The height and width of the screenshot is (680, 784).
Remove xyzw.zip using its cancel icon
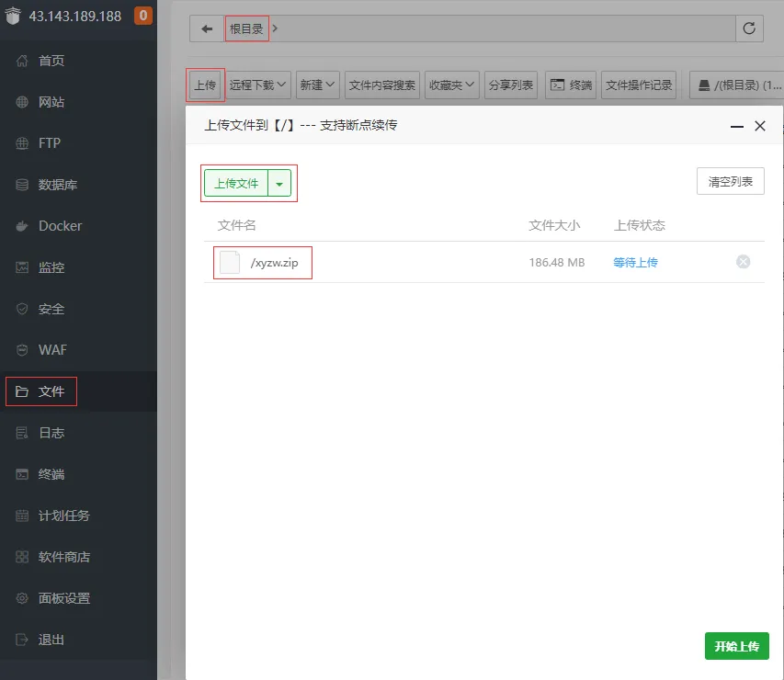click(743, 261)
